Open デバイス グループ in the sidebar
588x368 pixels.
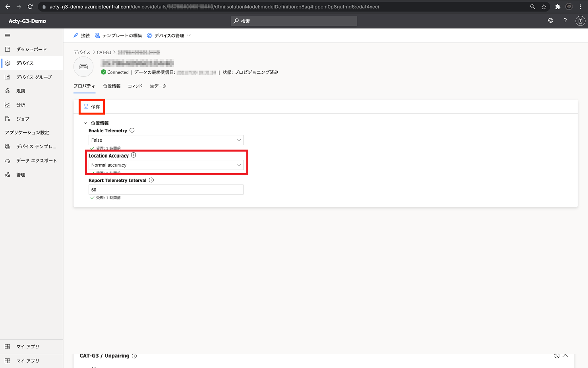(x=31, y=77)
